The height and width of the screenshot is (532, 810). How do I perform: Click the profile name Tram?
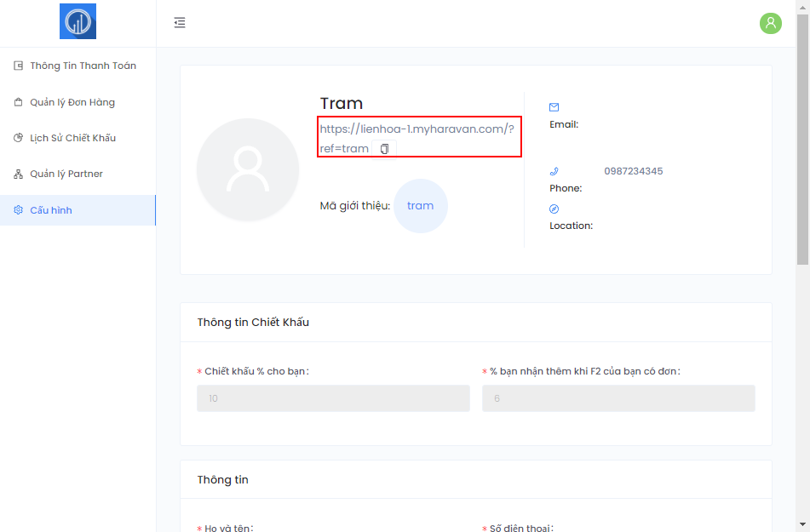click(341, 103)
